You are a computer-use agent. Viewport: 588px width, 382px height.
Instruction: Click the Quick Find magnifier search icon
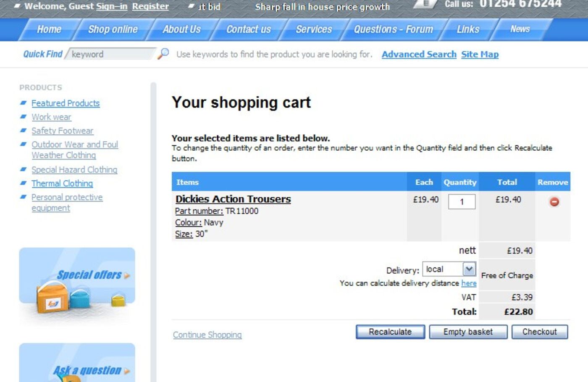pos(163,54)
